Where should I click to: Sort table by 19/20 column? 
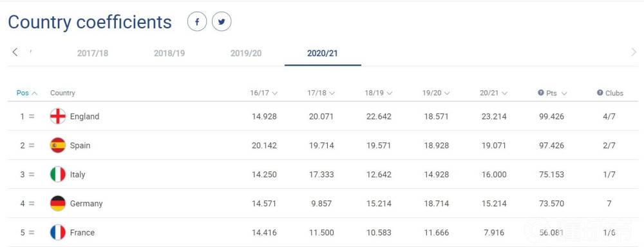pyautogui.click(x=436, y=94)
